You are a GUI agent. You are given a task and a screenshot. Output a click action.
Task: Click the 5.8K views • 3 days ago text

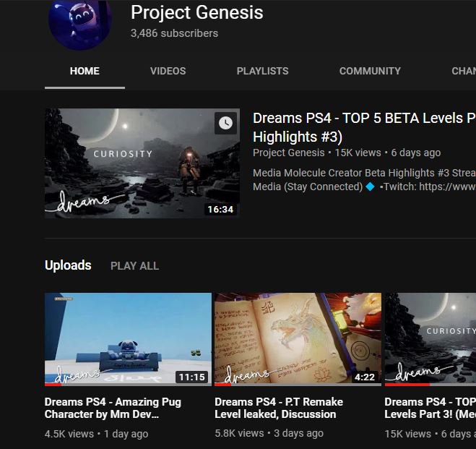coord(269,433)
